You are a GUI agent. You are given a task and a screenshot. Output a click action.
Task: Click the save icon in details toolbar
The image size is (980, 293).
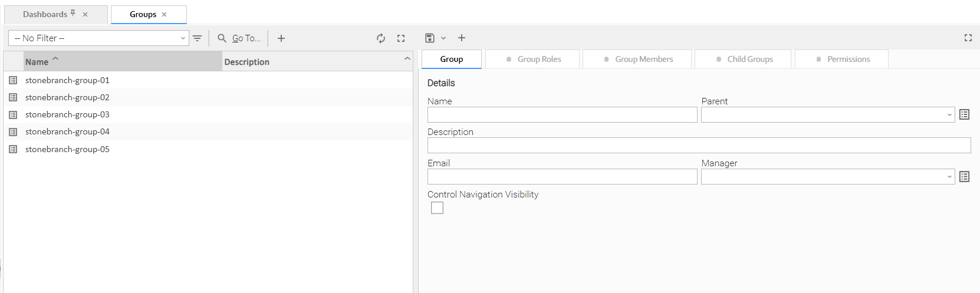pos(430,38)
